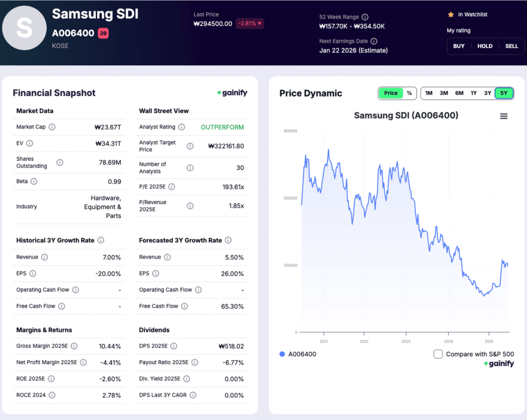Viewport: 527px width, 420px height.
Task: Click the Analyst Target Price info icon
Action: [x=189, y=146]
